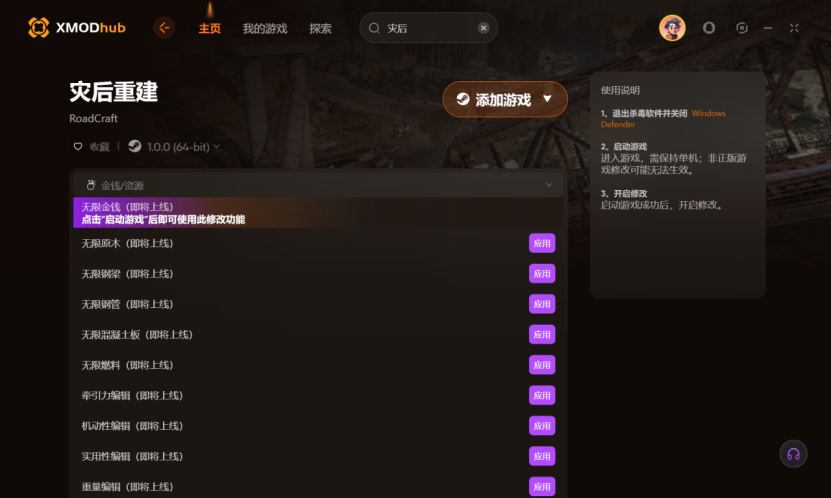Switch to the 我的游戏 tab

pos(265,29)
